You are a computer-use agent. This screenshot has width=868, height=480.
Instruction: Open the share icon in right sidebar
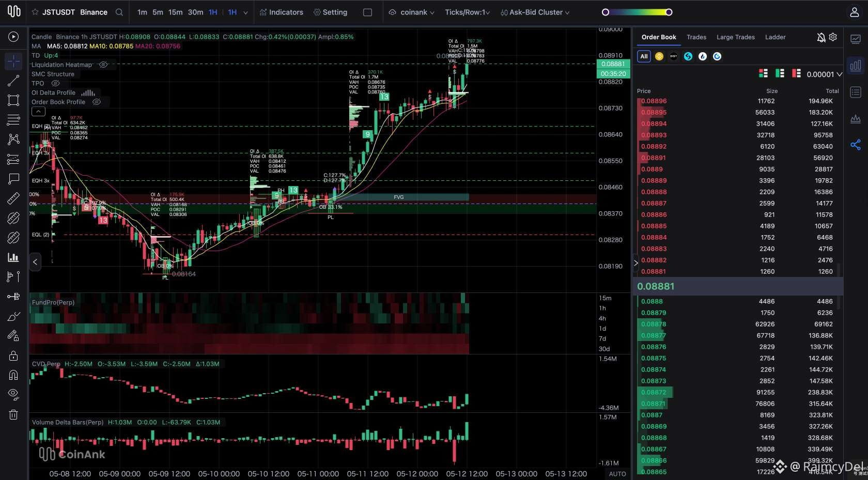pyautogui.click(x=856, y=145)
